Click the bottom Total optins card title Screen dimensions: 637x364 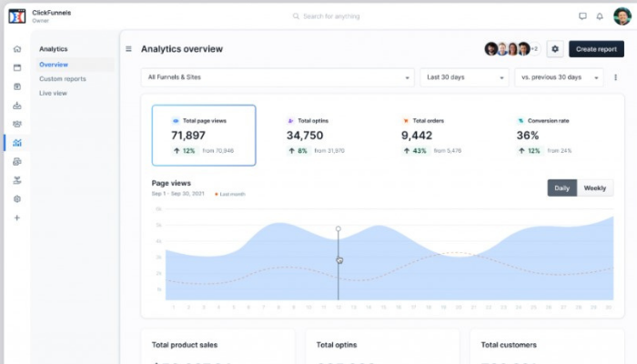coord(337,345)
